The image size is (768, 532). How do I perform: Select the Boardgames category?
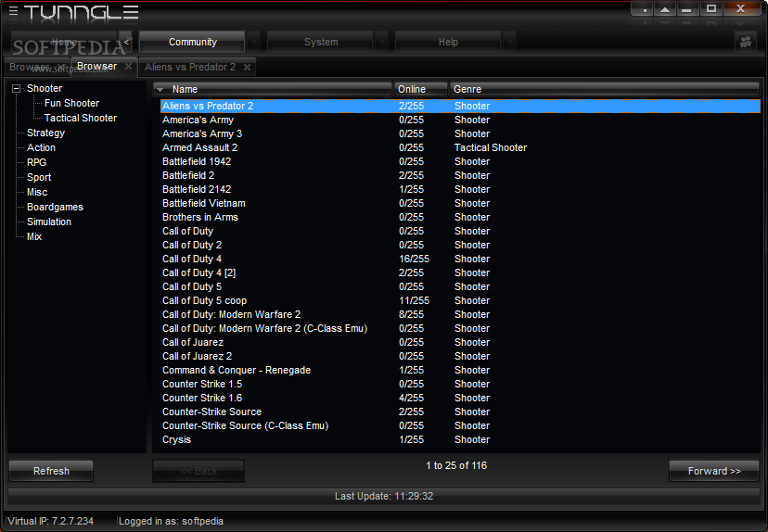pos(55,207)
